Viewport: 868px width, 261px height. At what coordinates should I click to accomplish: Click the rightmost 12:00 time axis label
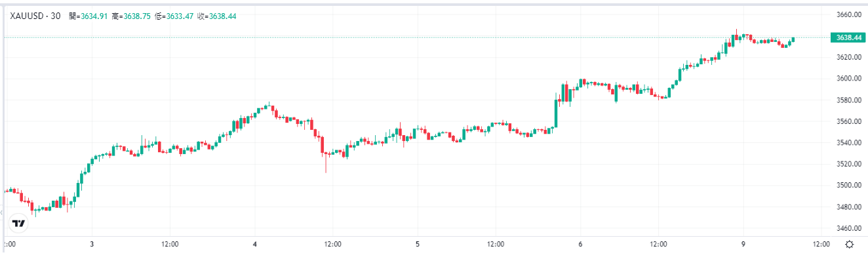click(821, 244)
